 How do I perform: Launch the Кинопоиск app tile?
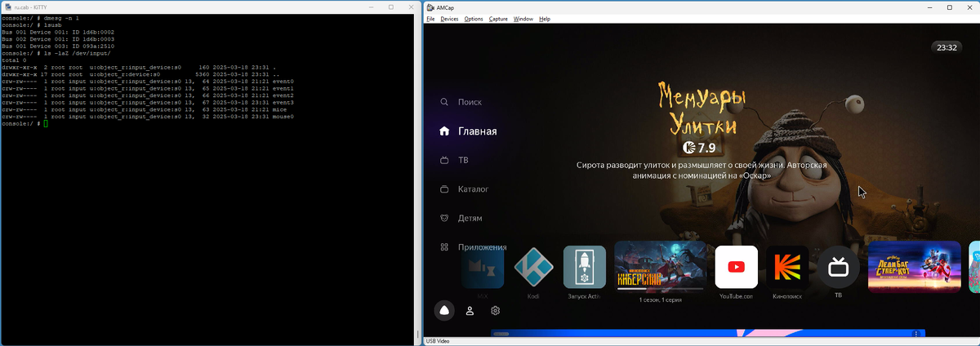coord(787,267)
